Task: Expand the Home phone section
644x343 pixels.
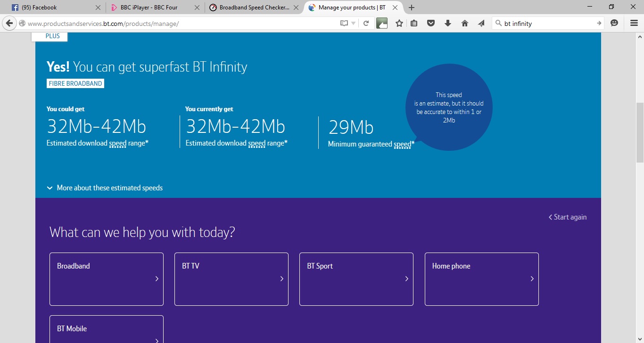Action: 481,278
